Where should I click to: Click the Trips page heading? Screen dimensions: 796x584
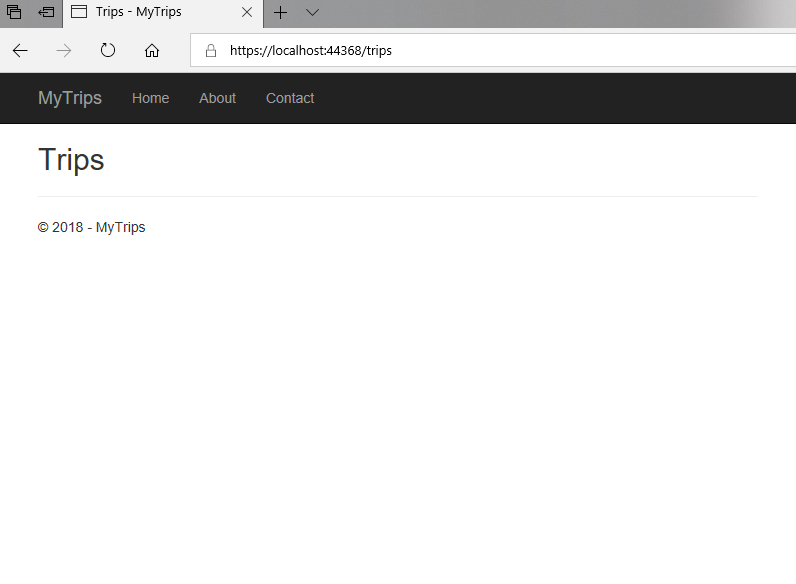pos(71,160)
